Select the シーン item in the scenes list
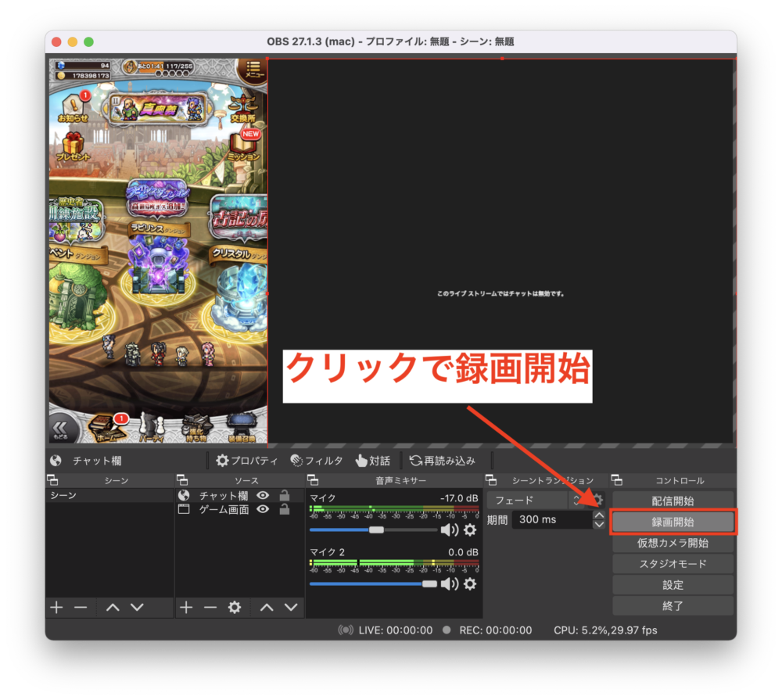 tap(109, 495)
